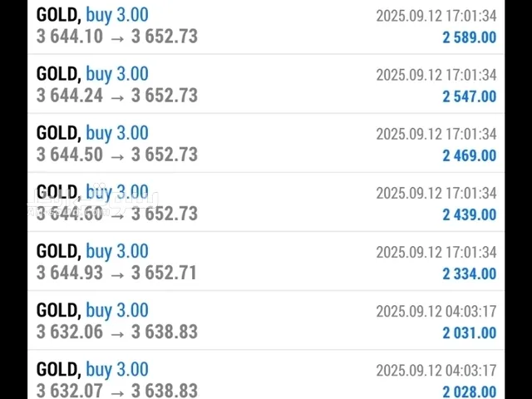Open the 3 644.10 → 3 652.73 price line

(x=117, y=37)
